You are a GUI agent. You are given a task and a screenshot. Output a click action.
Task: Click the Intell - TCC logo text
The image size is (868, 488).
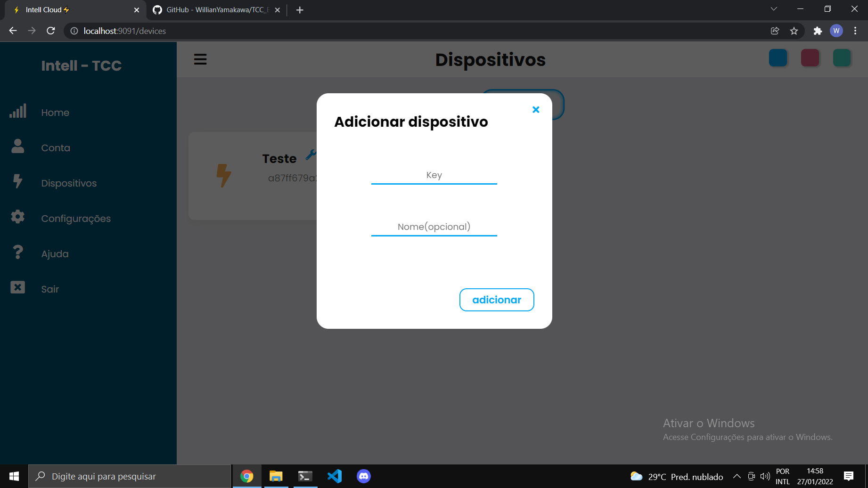pos(82,65)
